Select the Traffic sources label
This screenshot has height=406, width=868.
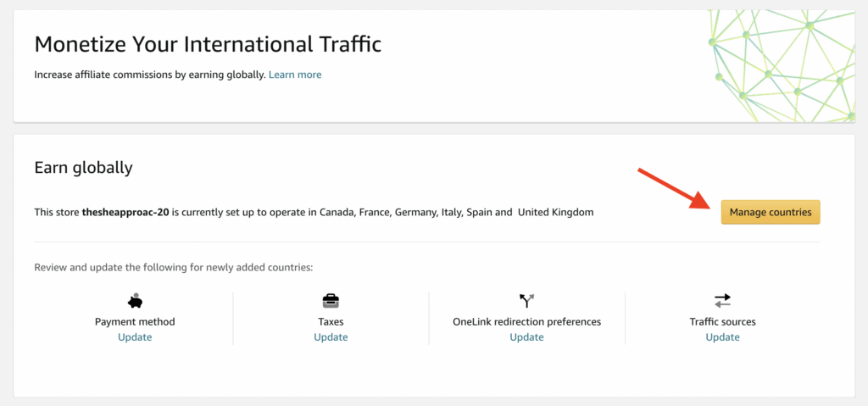[x=722, y=322]
